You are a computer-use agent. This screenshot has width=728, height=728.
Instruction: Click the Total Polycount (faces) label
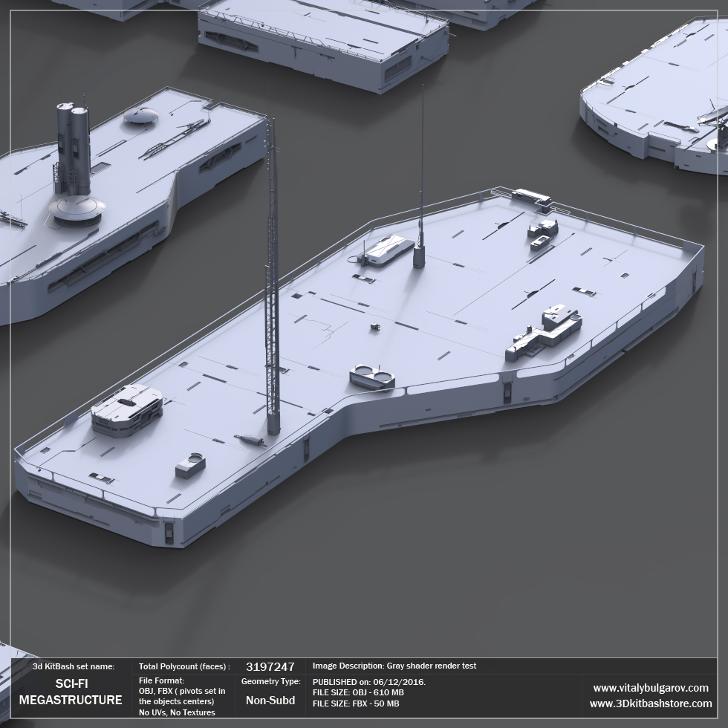pyautogui.click(x=184, y=667)
